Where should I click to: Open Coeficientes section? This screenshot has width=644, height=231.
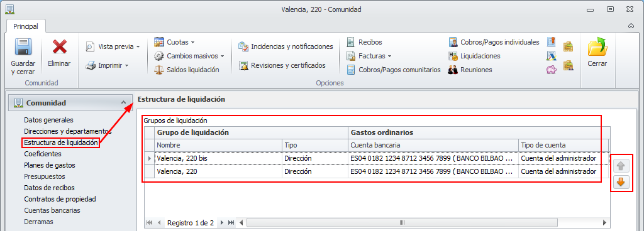(43, 154)
